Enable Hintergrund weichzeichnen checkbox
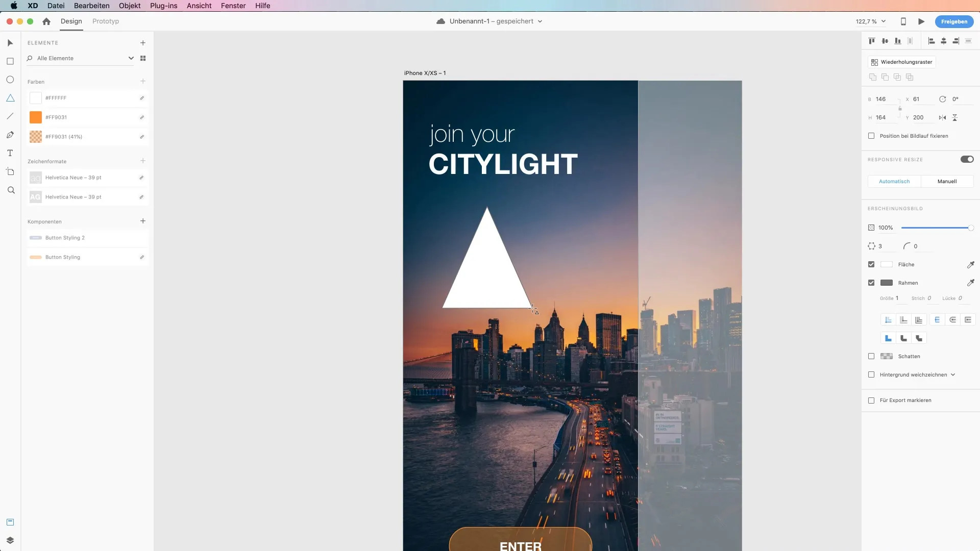This screenshot has height=551, width=980. tap(871, 374)
